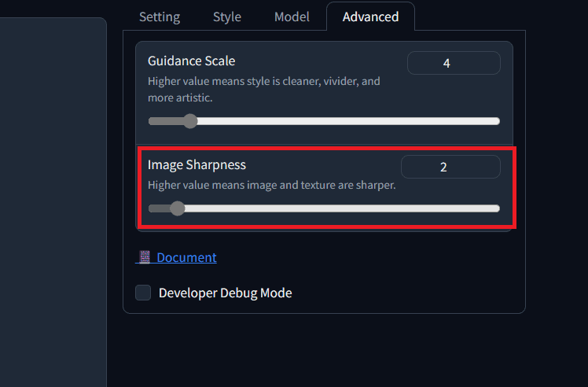The width and height of the screenshot is (588, 387).
Task: Focus the Guidance Scale number field
Action: tap(454, 63)
